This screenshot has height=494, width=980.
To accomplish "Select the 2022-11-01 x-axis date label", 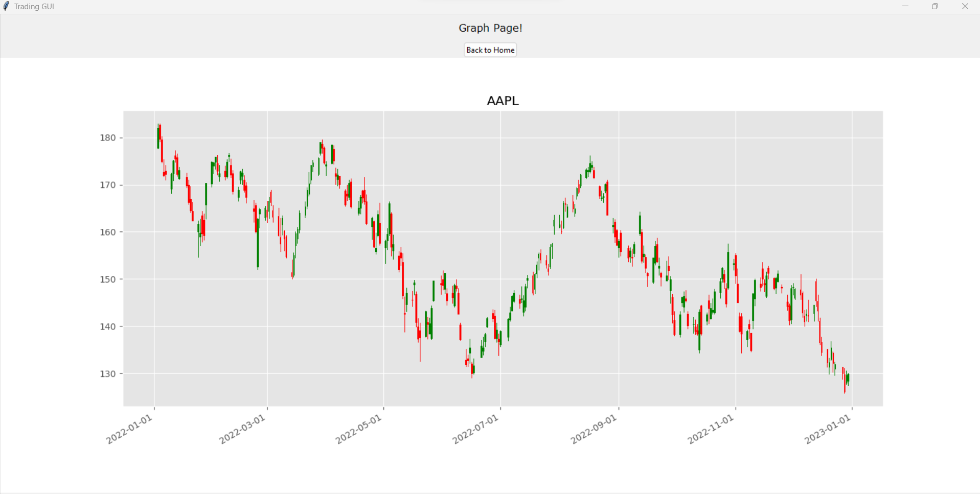I will point(711,429).
